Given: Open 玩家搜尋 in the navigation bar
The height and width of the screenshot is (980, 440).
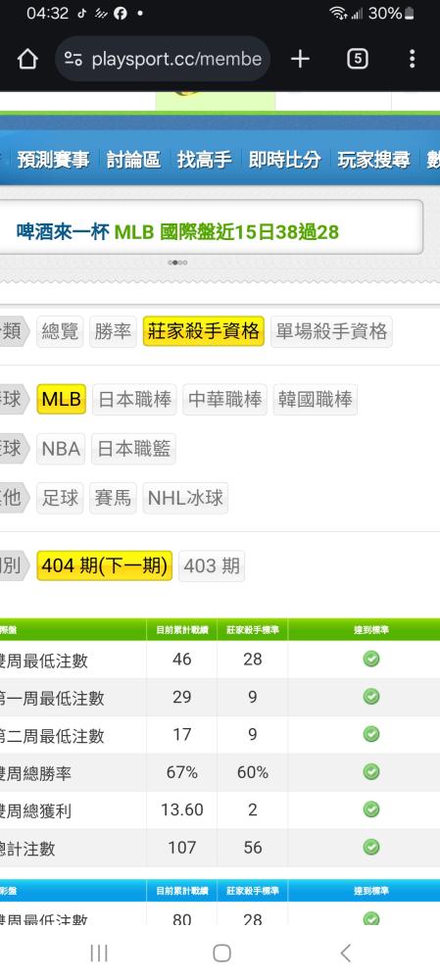Looking at the screenshot, I should point(373,160).
